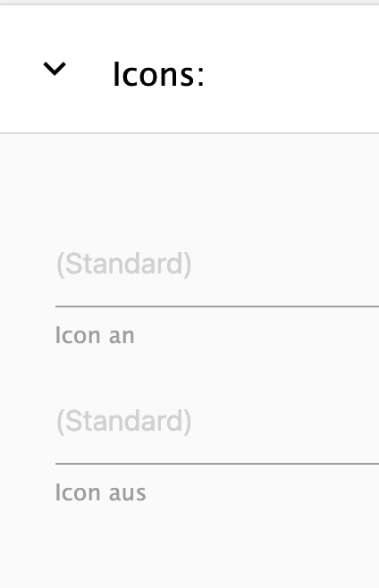Select the first (Standard) placeholder text
This screenshot has width=379, height=588.
124,264
